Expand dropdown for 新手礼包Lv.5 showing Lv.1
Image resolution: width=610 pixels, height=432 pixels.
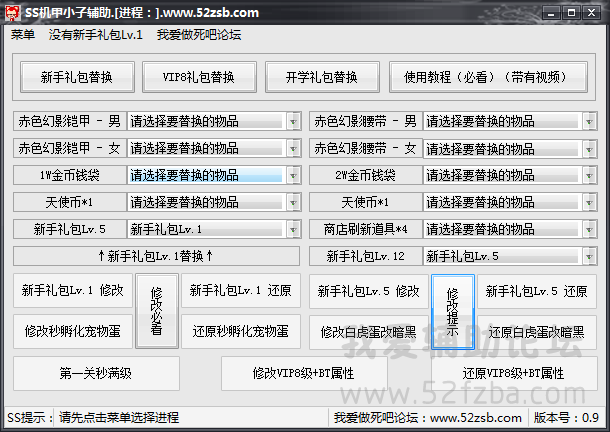point(293,229)
